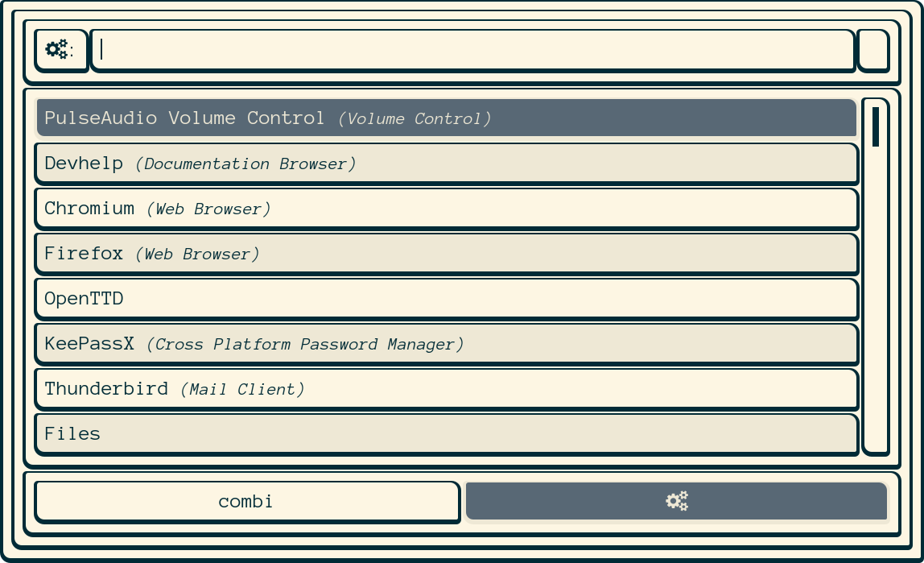
Task: Click the empty scrollbar track below the handle
Action: tap(875, 306)
